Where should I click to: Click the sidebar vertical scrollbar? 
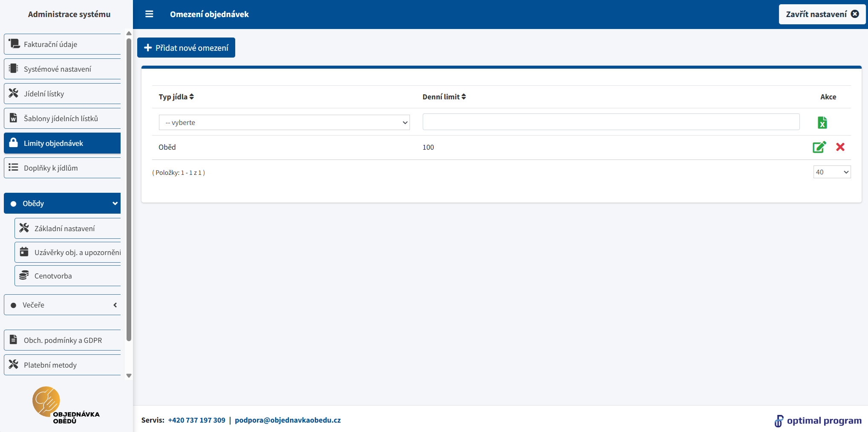[x=129, y=192]
